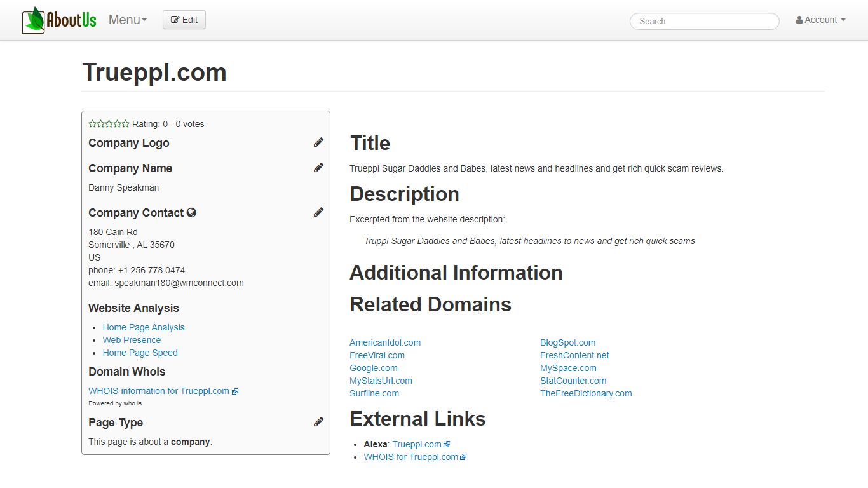Open the MyStatsUrl.com related domain
Image resolution: width=868 pixels, height=488 pixels.
tap(381, 381)
